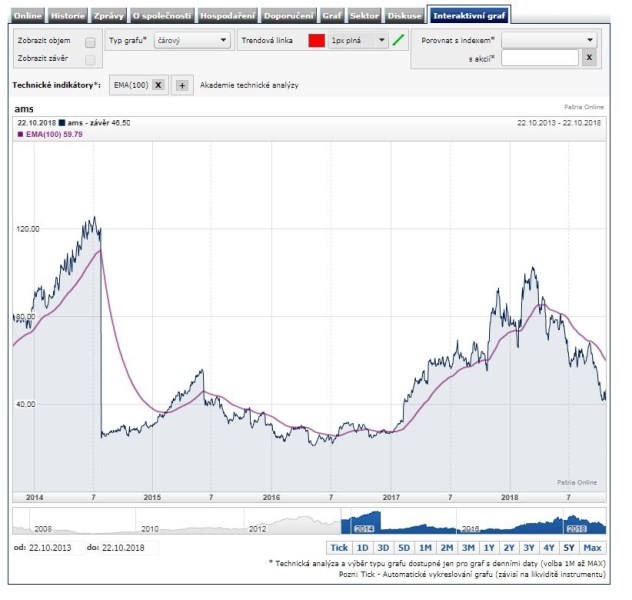
Task: Toggle the 'Zobrazit závěr' checkbox
Action: [90, 59]
